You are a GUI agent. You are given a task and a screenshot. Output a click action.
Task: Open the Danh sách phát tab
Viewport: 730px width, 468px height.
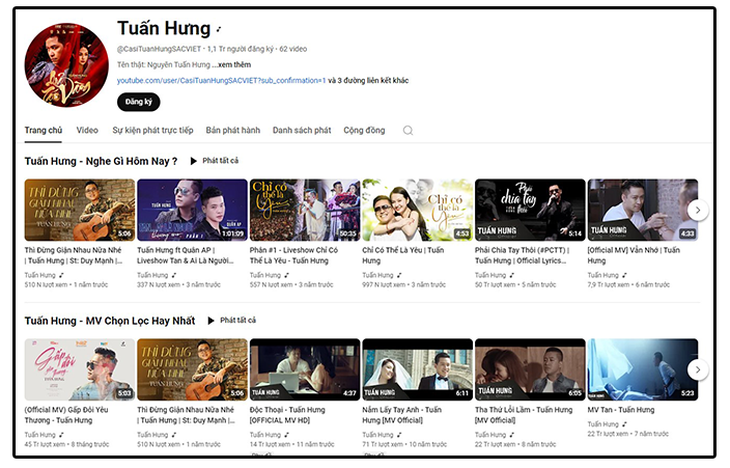[302, 130]
